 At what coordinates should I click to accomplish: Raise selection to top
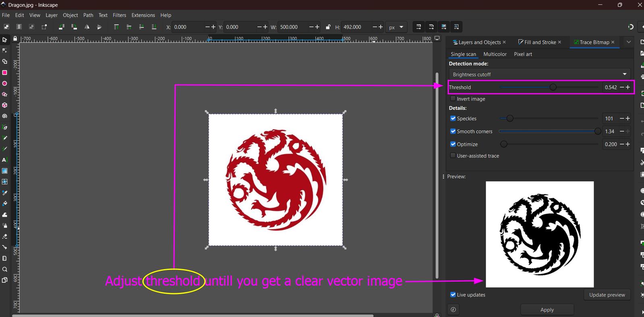pyautogui.click(x=116, y=27)
